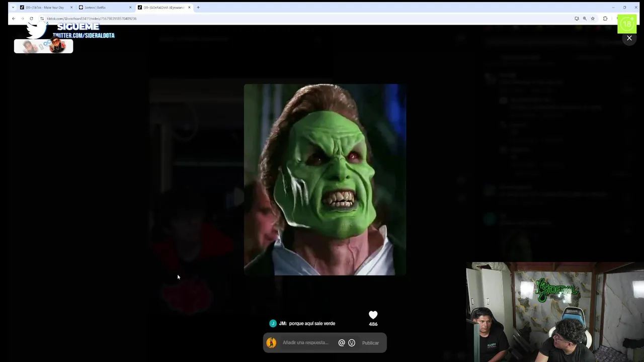
Task: Open the emoji picker in reply box
Action: [x=352, y=343]
